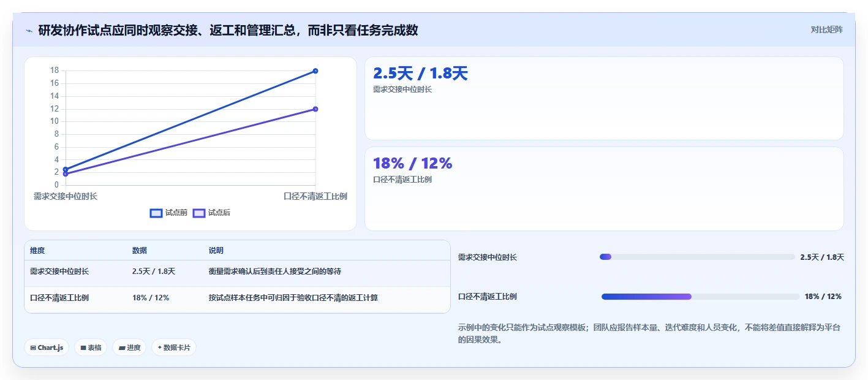
Task: Click the 18% / 12% value right of the progress bar
Action: point(823,297)
